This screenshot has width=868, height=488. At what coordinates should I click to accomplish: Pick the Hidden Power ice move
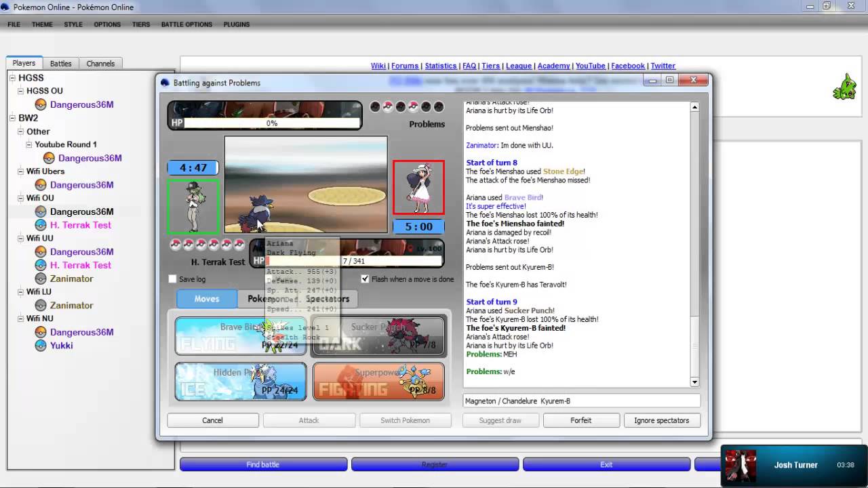(241, 381)
